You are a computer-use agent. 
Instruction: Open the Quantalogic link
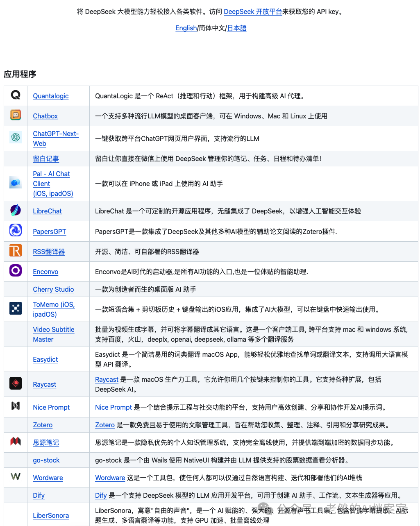[51, 96]
